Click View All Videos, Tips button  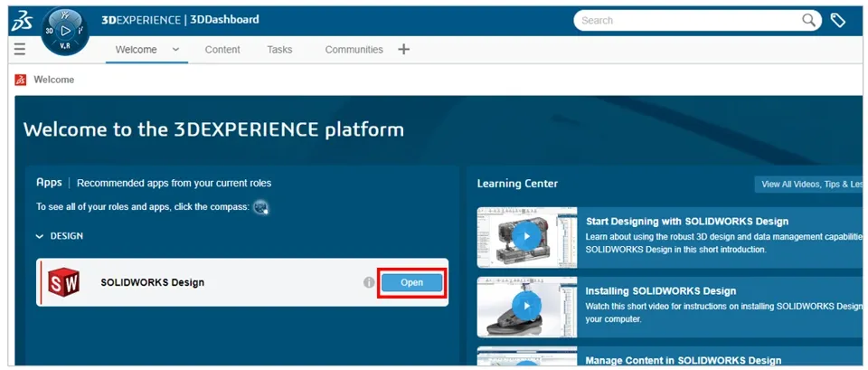click(x=808, y=185)
